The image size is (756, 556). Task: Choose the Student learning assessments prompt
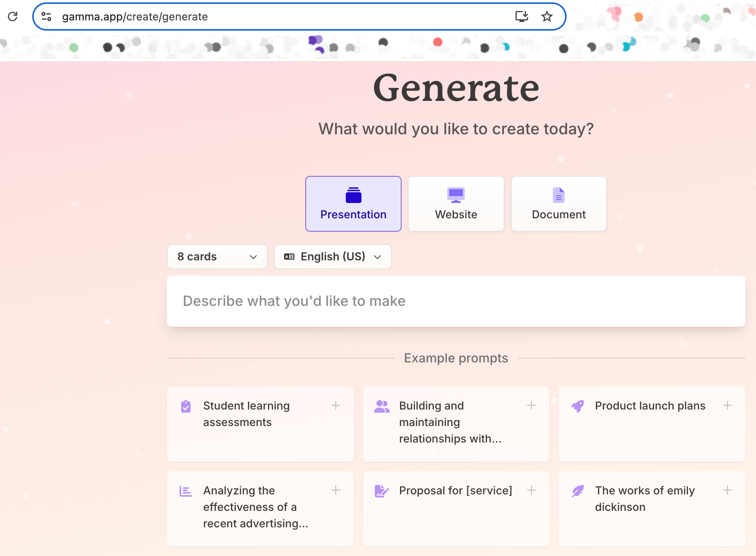[x=260, y=424]
